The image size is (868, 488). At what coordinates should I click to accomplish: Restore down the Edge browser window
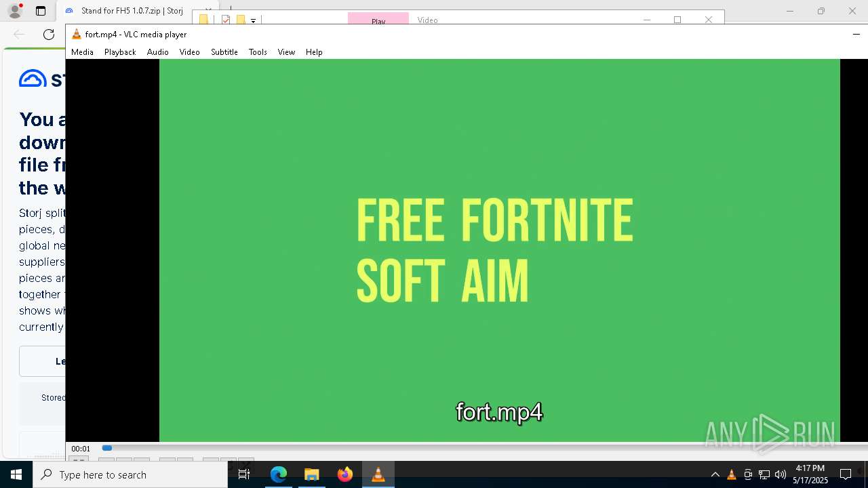click(821, 11)
